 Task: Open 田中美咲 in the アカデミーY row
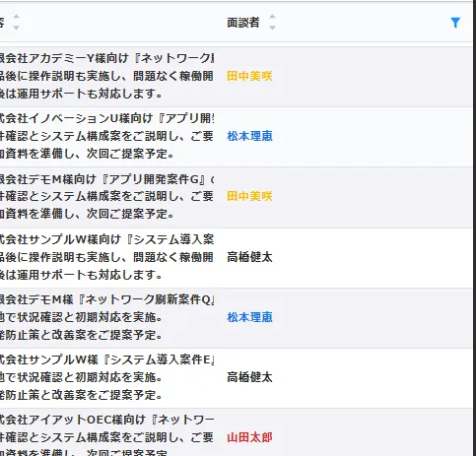(249, 76)
